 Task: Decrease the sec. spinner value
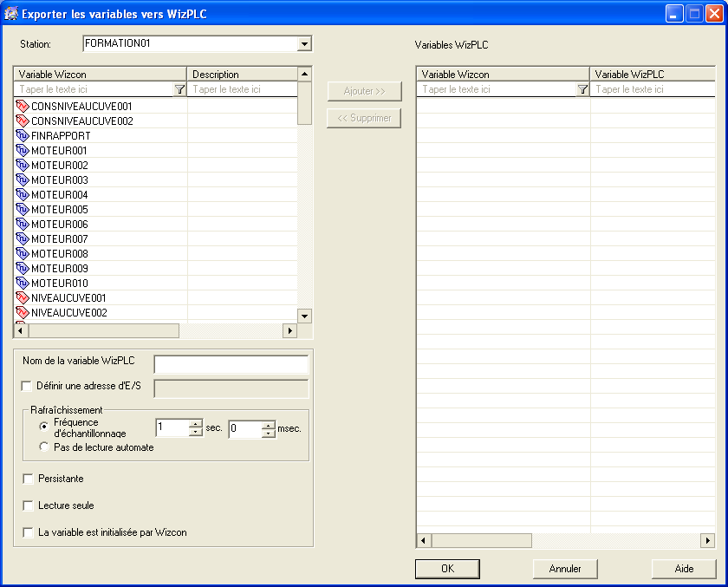(196, 432)
